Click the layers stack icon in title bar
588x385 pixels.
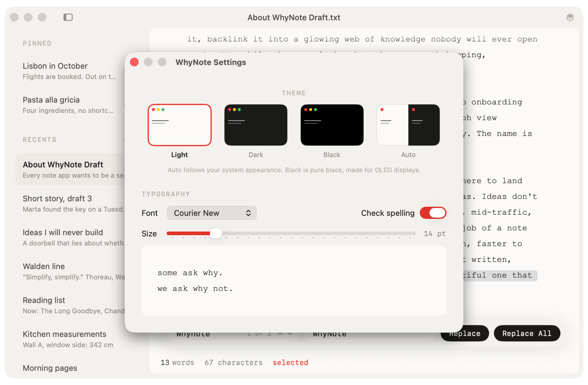(570, 18)
